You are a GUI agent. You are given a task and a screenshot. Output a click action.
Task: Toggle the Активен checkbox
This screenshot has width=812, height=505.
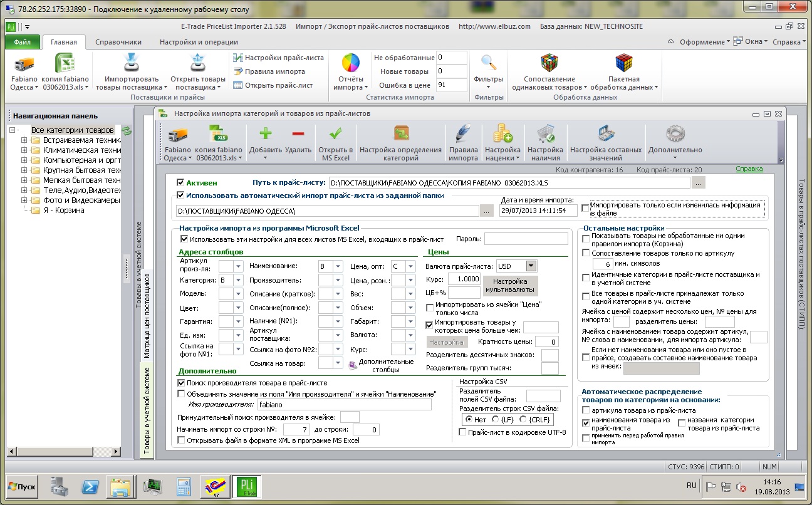(x=181, y=182)
